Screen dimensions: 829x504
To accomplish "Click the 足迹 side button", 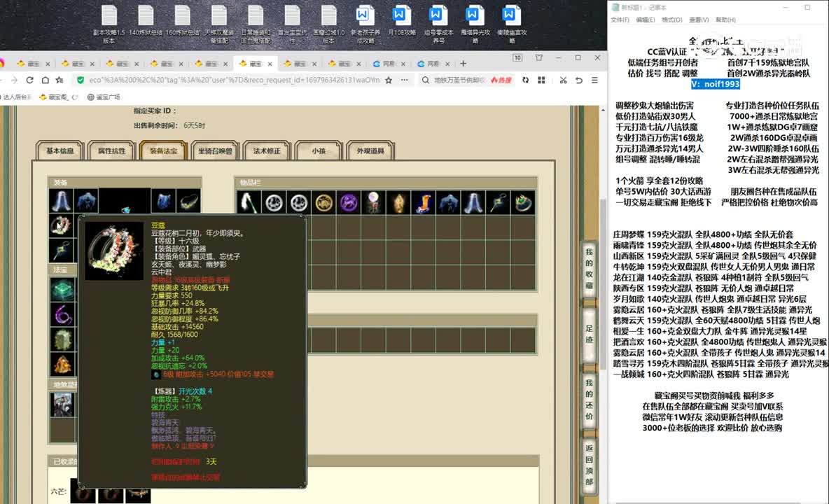I will 590,334.
